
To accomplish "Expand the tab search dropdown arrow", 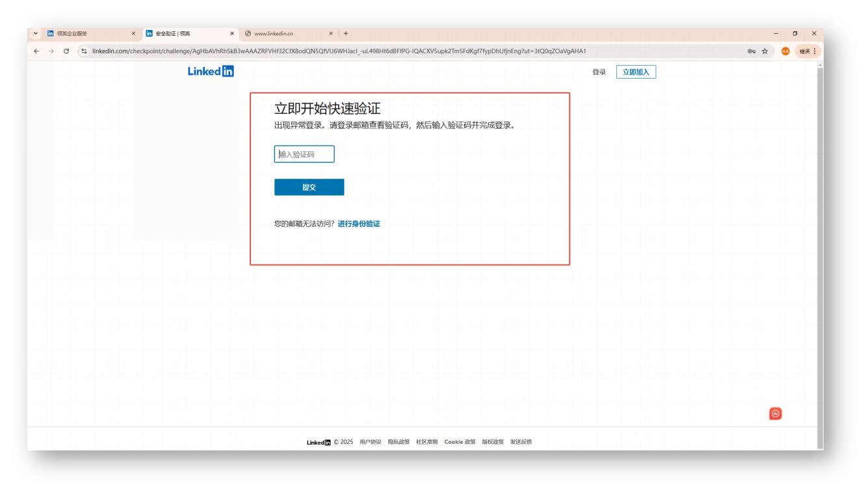I will click(35, 33).
